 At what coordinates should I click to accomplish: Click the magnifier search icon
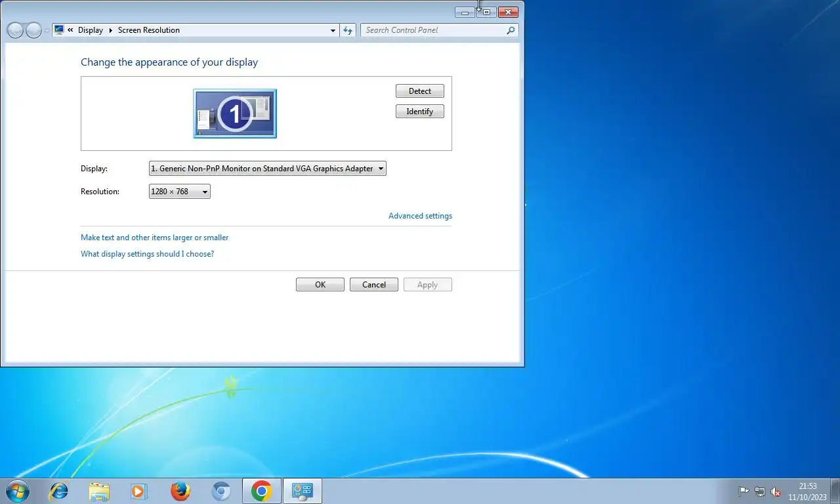coord(511,30)
